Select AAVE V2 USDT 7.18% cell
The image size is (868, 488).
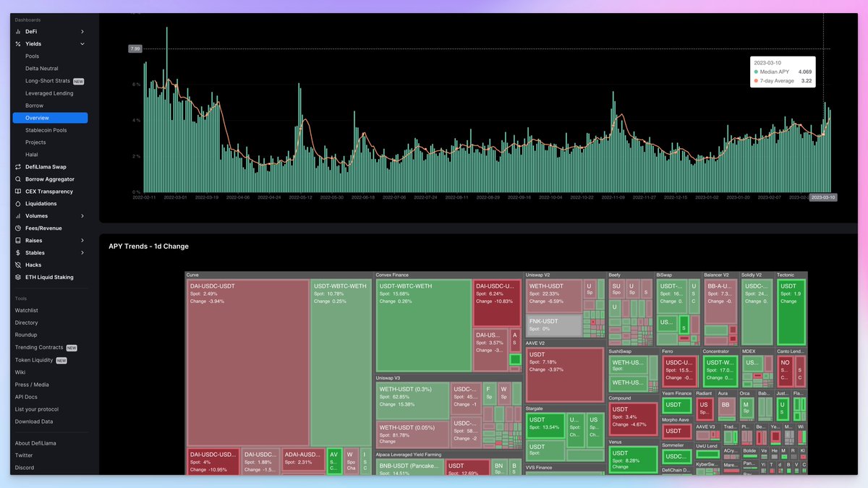point(565,375)
